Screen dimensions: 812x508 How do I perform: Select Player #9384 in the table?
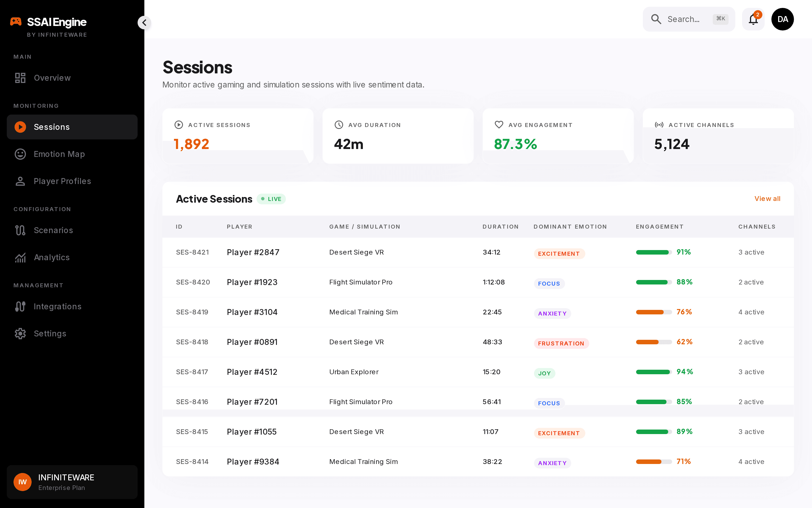253,462
